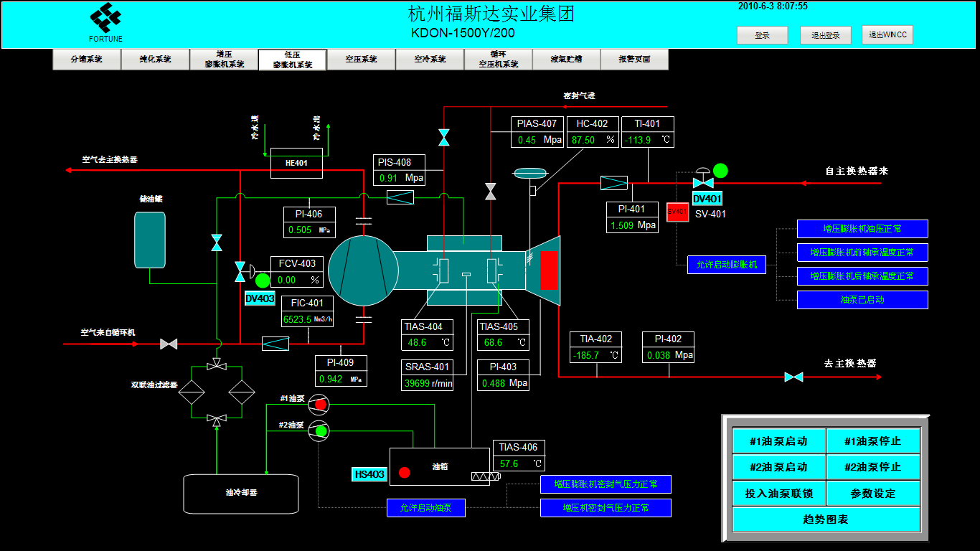Select the HE401 heat exchanger block
Screen dimensions: 980x551
pyautogui.click(x=296, y=164)
